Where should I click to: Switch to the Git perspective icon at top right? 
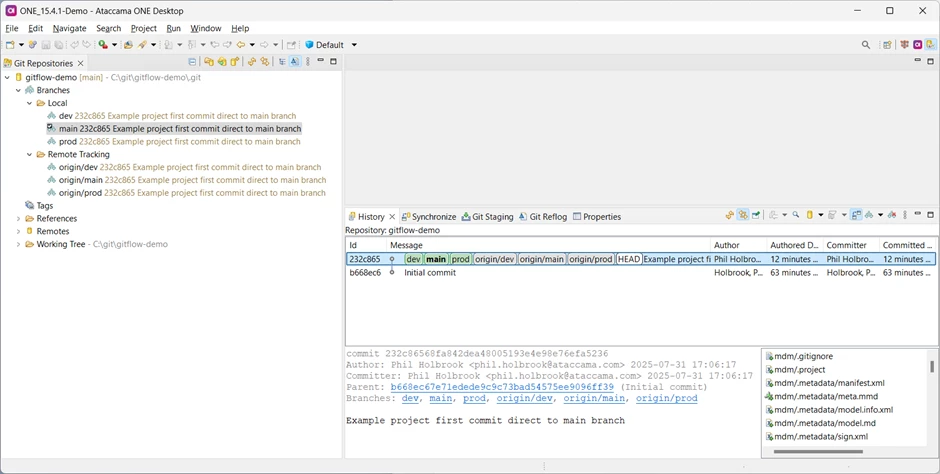point(930,45)
